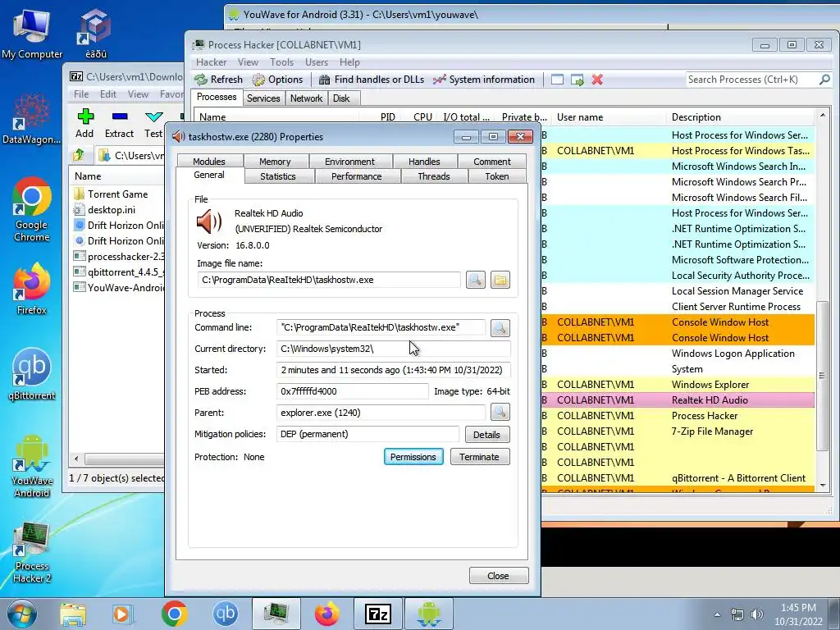Select Torrent Game folder in 7-Zip

[118, 194]
